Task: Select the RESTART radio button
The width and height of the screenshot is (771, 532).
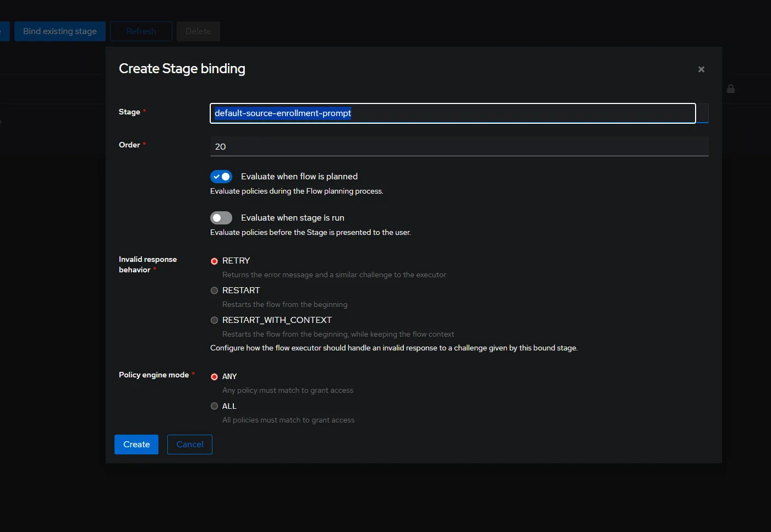Action: 215,290
